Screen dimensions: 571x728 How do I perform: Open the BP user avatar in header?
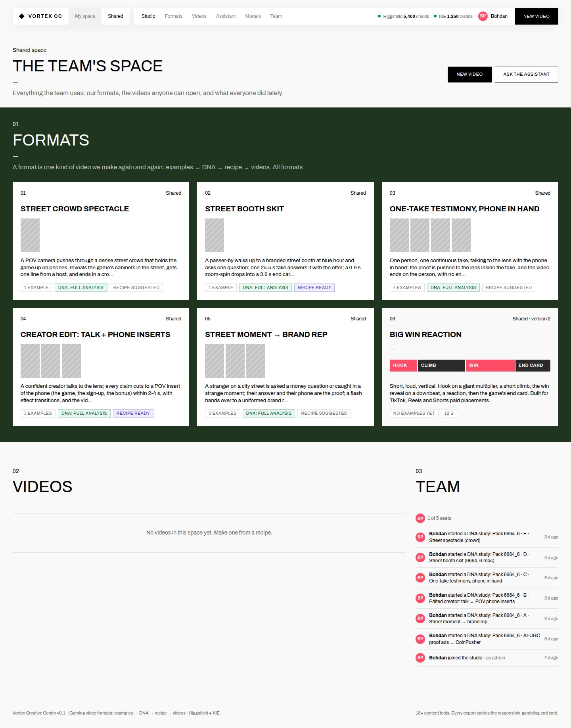click(483, 16)
